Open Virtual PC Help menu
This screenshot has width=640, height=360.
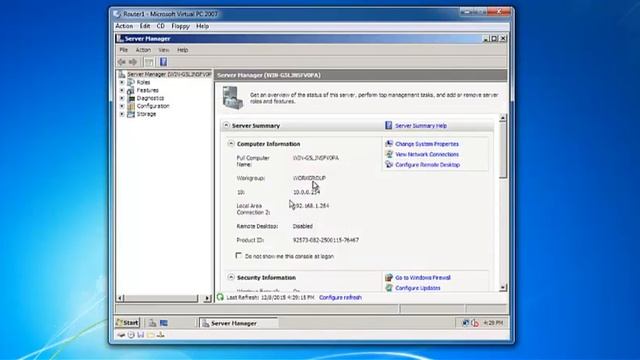click(202, 26)
